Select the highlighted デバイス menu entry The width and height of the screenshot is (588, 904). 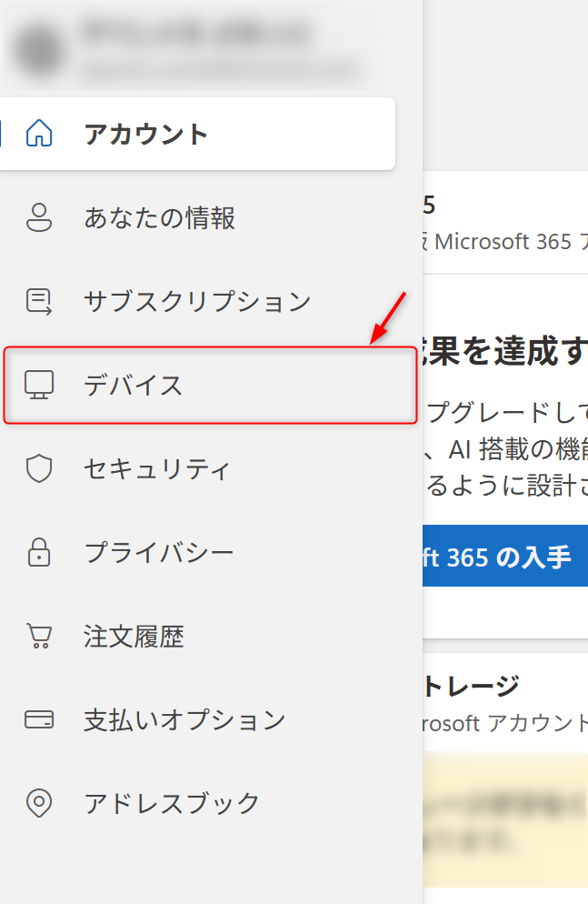[x=134, y=386]
